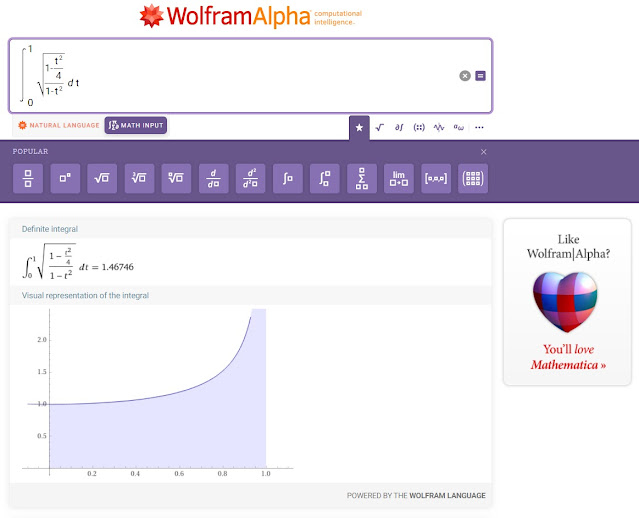Image resolution: width=639 pixels, height=518 pixels.
Task: Insert the second derivative template
Action: pyautogui.click(x=250, y=178)
